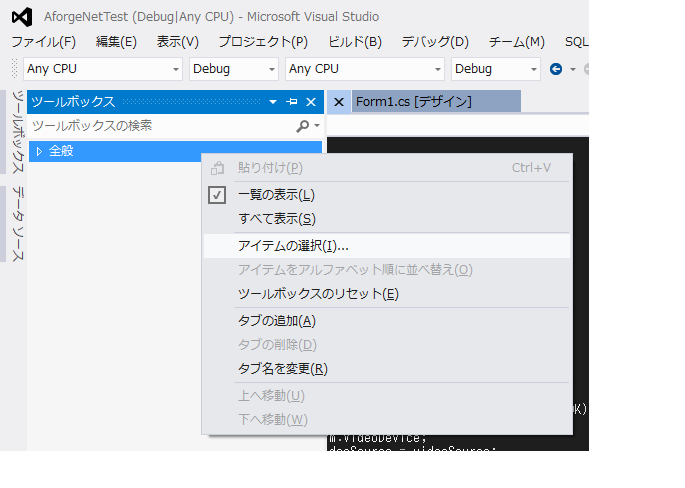Click the disabled タブの削除(D) entry
Image resolution: width=685 pixels, height=488 pixels.
387,345
